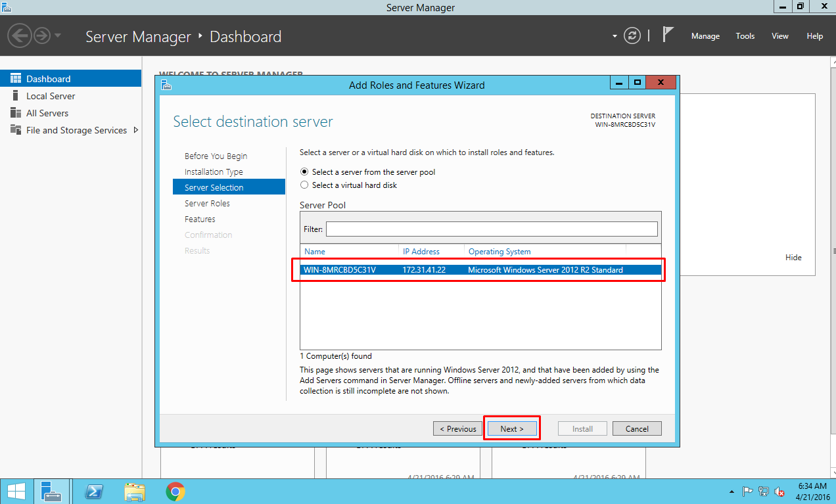Click the network icon in the system tray
836x504 pixels.
(x=764, y=492)
